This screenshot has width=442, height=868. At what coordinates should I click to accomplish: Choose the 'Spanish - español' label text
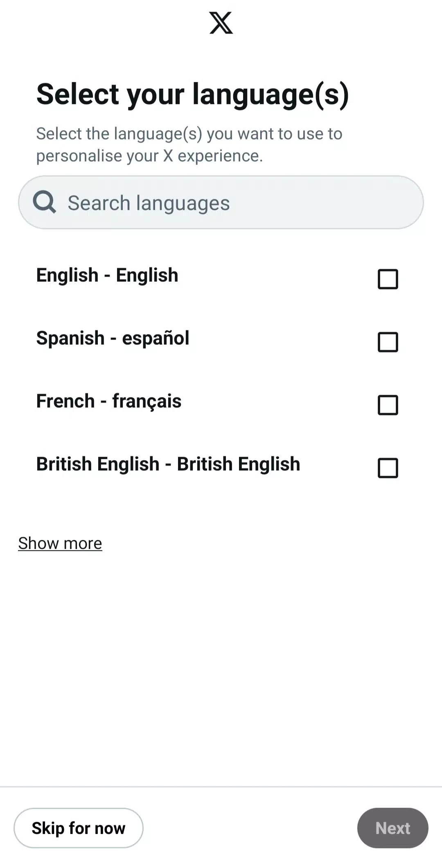[113, 338]
